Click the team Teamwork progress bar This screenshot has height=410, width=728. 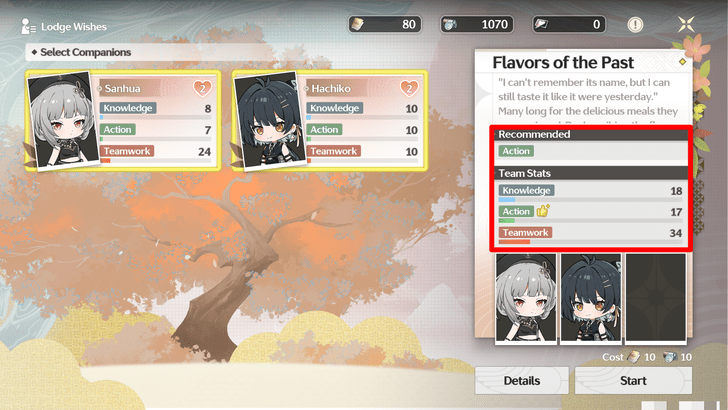[x=590, y=242]
